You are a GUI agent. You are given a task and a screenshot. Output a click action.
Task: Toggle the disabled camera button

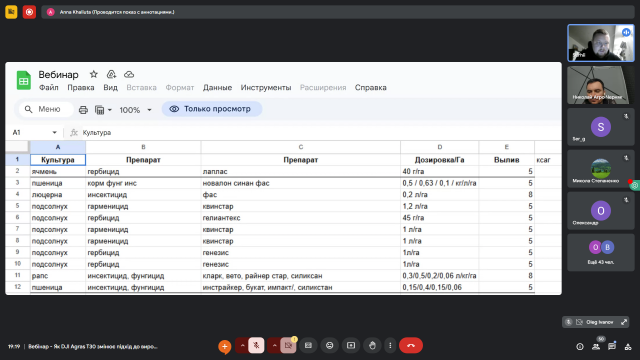click(x=288, y=346)
